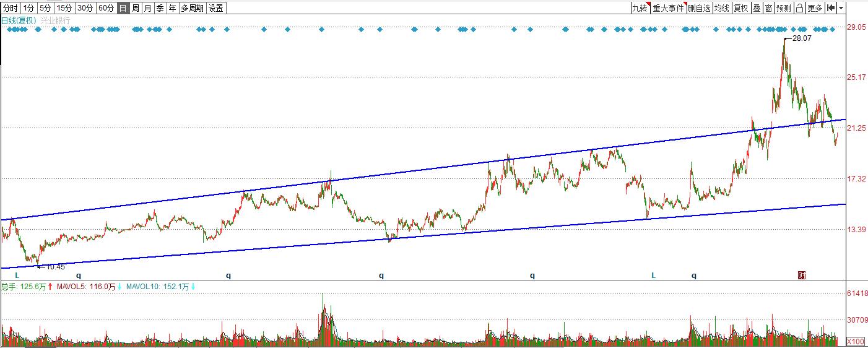Select the 30分 period tab
Screen dimensions: 868x348
pos(85,8)
